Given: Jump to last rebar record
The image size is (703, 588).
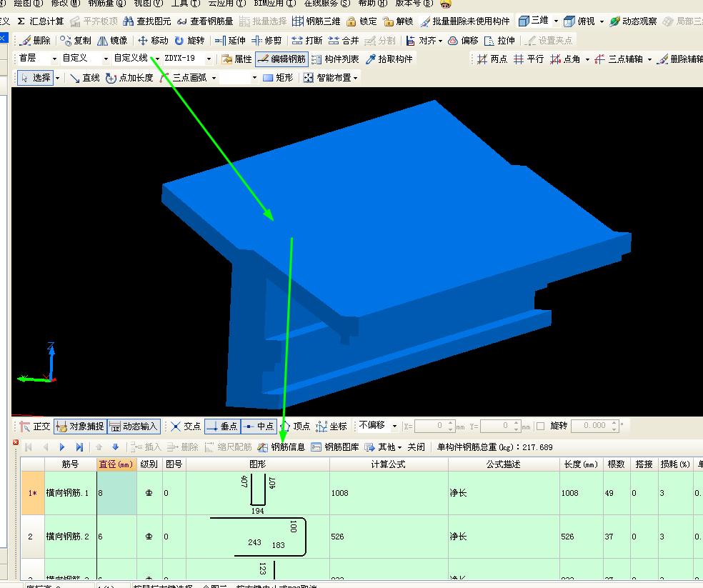Looking at the screenshot, I should coord(79,447).
